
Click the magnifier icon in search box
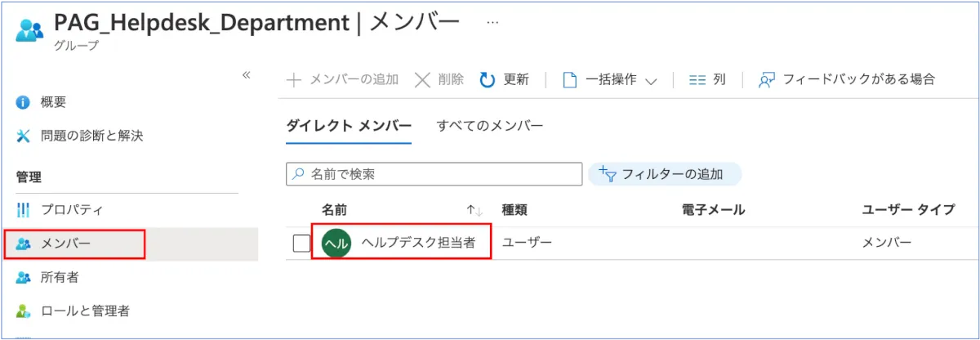300,174
